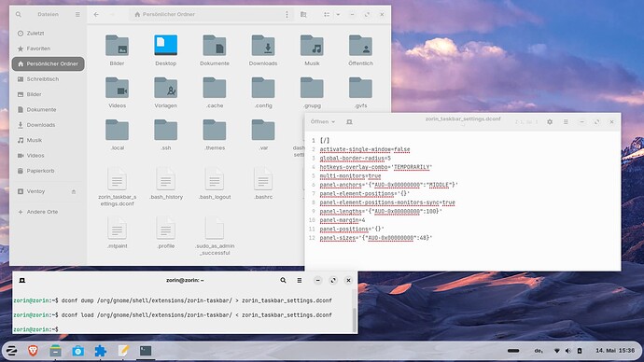Select the Videos folder in file grid

point(117,88)
